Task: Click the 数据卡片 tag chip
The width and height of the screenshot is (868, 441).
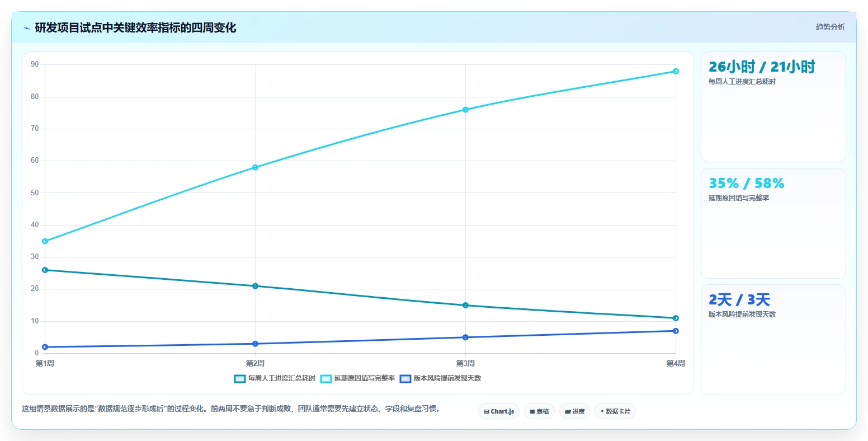Action: 615,411
